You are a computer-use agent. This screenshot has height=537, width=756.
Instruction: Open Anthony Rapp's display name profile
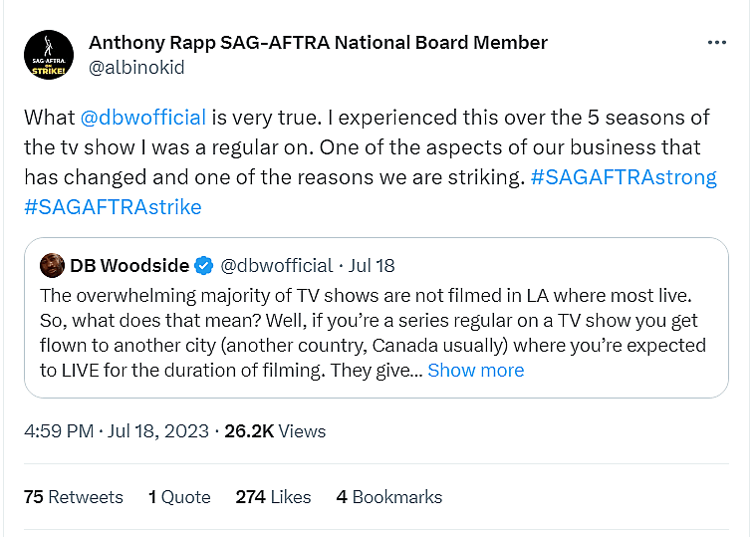[x=318, y=43]
